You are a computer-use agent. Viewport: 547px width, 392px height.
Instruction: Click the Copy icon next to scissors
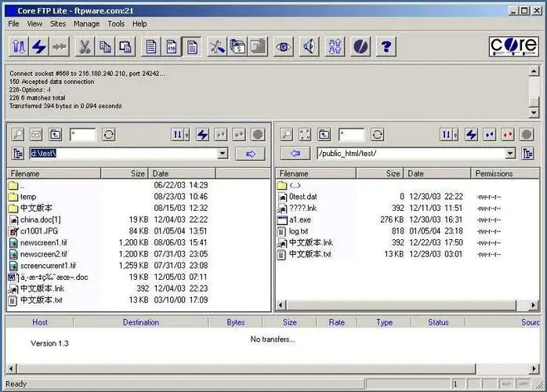coord(105,46)
